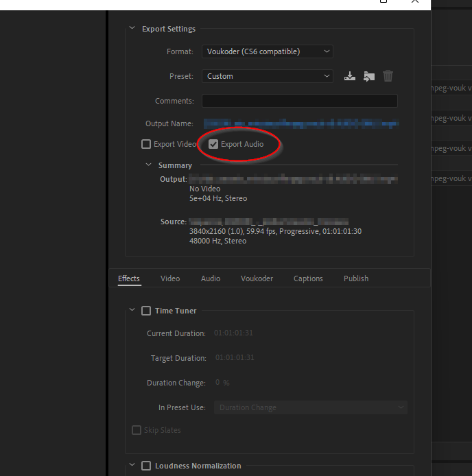Click the Output Name file link
The height and width of the screenshot is (476, 472).
[x=299, y=123]
